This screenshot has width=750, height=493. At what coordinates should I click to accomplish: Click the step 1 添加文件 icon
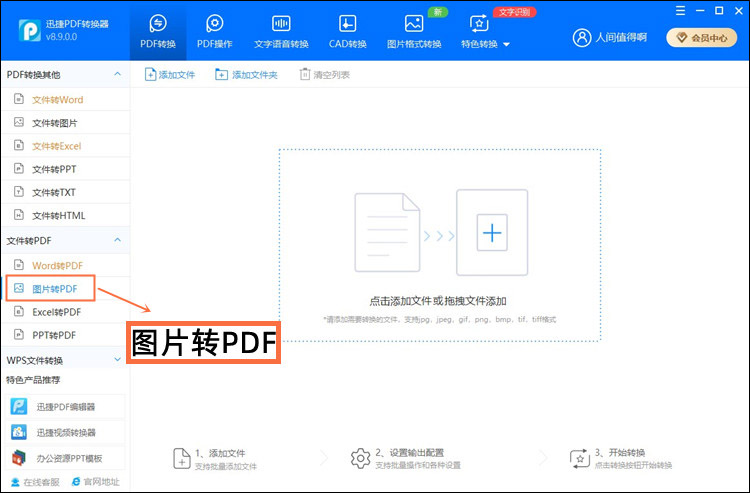tap(181, 459)
